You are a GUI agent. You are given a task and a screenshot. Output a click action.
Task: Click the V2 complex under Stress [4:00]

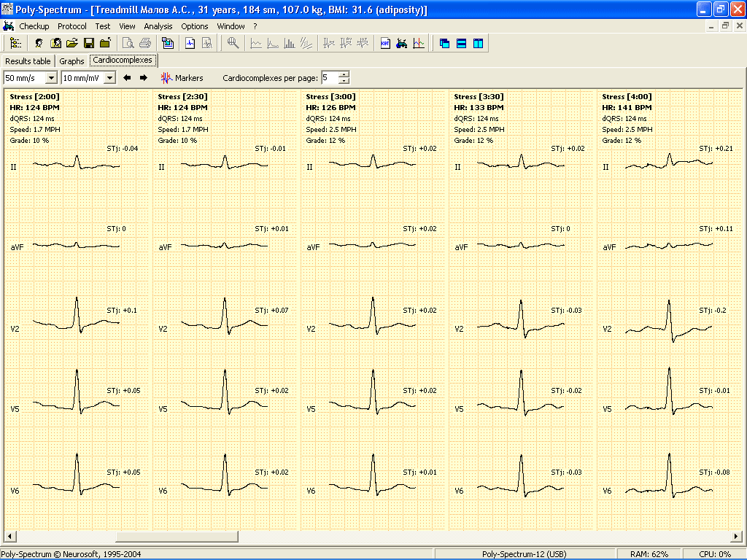click(669, 322)
